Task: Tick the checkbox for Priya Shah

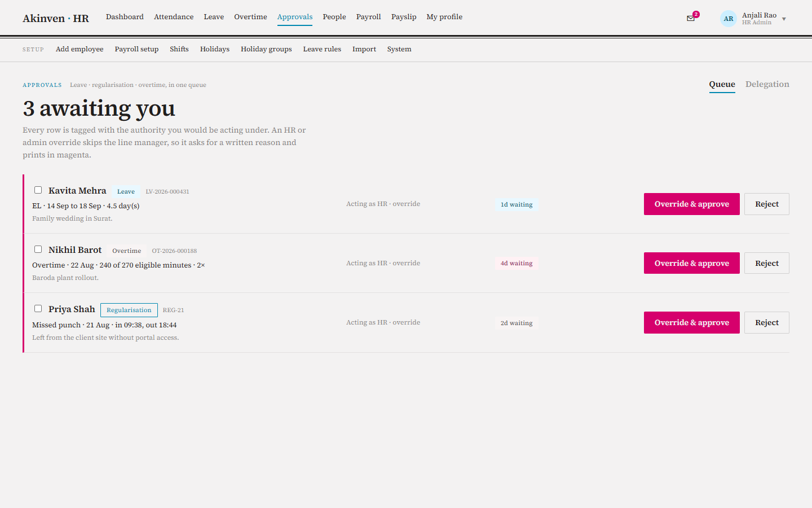Action: pyautogui.click(x=38, y=309)
